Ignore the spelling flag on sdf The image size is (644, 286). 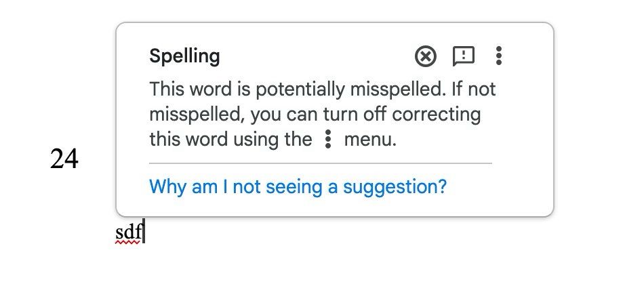(x=426, y=56)
